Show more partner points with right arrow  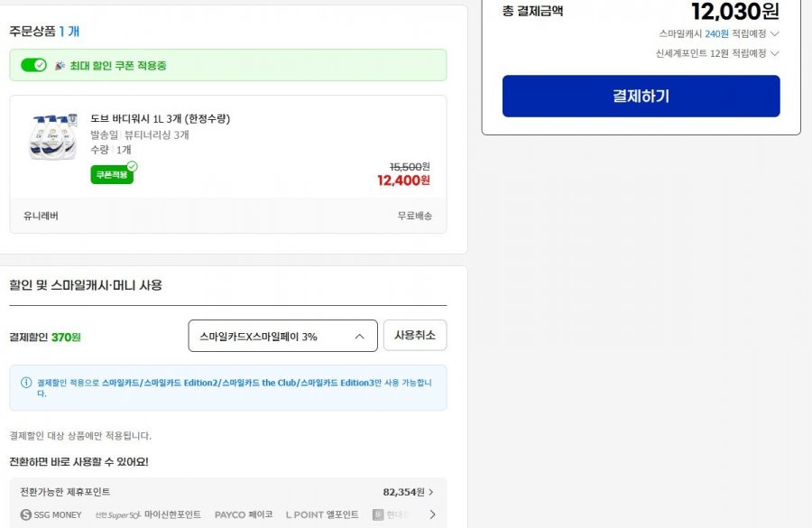pos(432,514)
